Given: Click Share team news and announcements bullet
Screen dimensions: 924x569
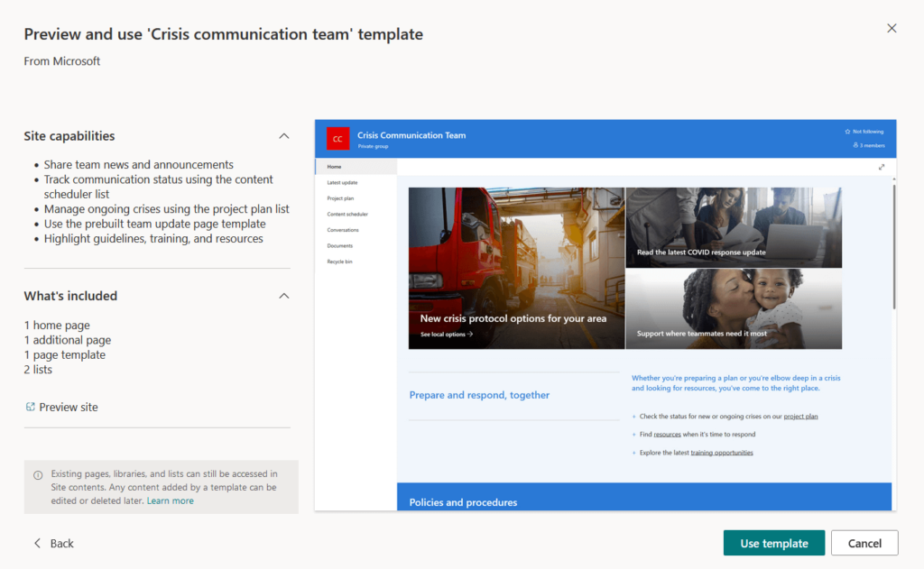Looking at the screenshot, I should 138,164.
